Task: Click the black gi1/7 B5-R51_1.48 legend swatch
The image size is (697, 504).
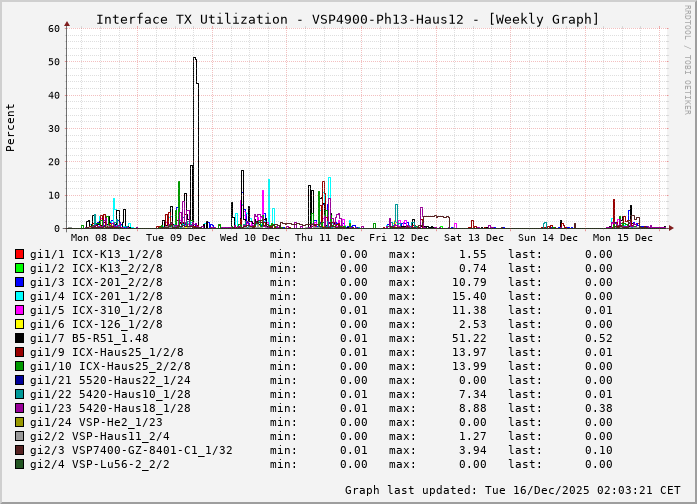Action: pos(19,339)
